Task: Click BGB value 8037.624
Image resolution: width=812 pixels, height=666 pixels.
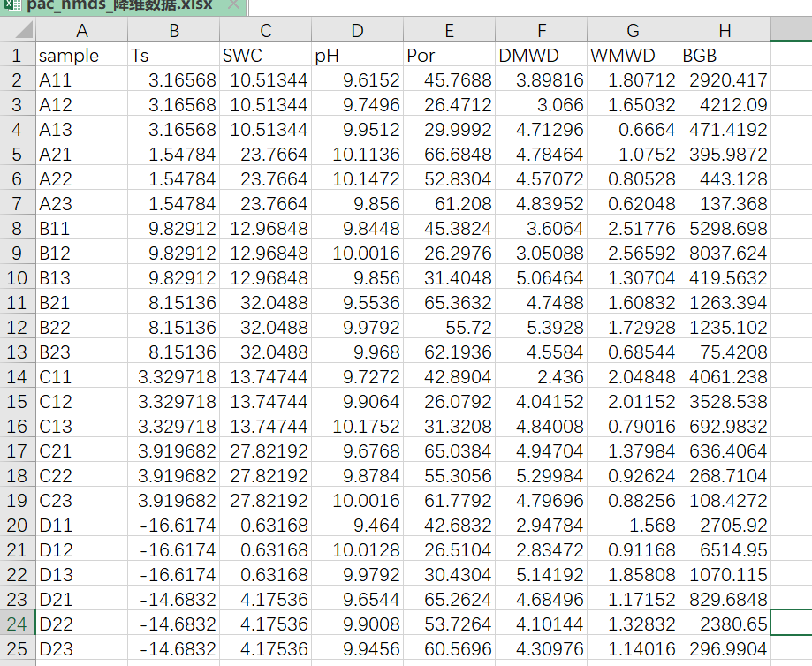Action: pos(725,253)
